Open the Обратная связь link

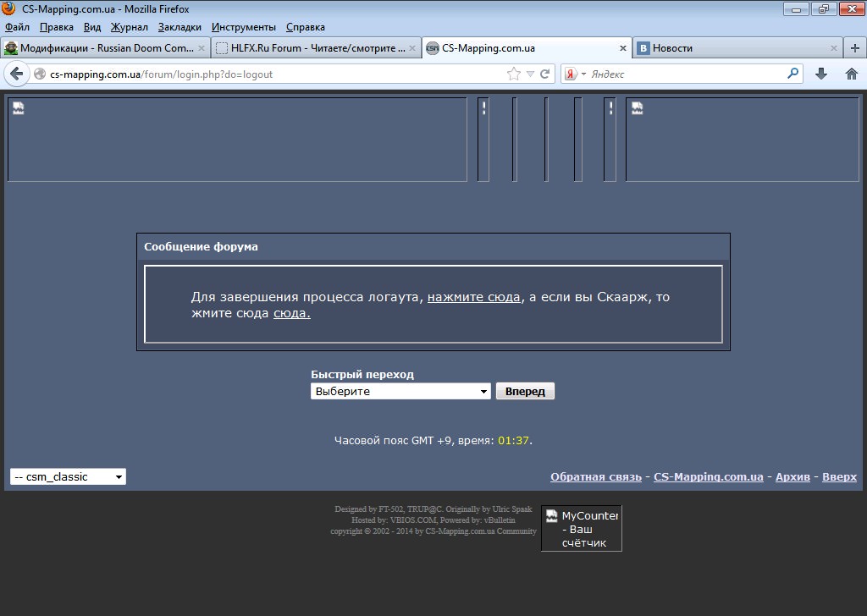click(595, 476)
